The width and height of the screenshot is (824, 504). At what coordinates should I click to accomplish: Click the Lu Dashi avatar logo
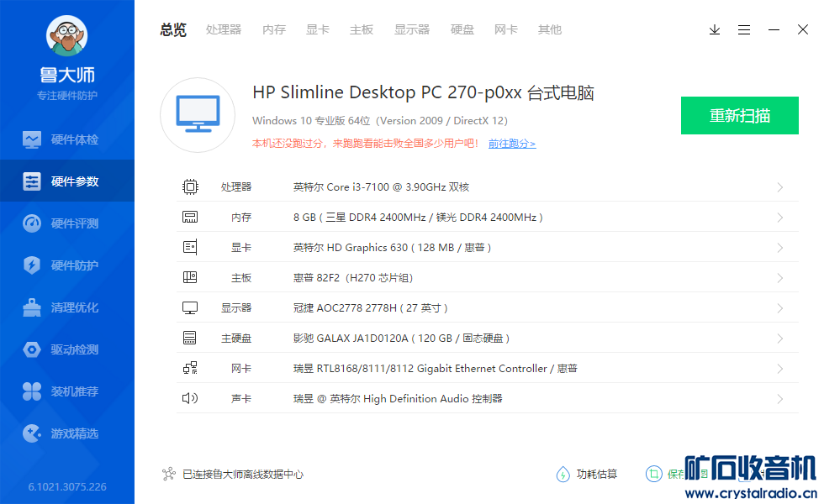point(66,35)
